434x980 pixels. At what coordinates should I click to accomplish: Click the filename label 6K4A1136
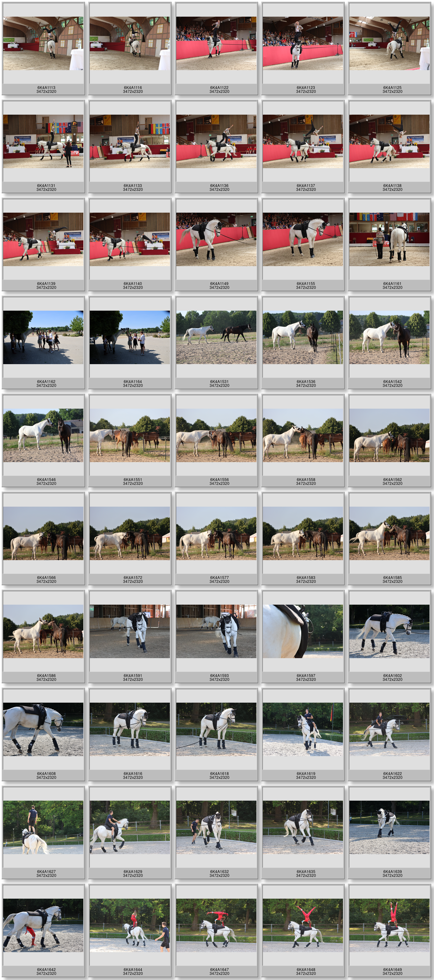coord(219,186)
